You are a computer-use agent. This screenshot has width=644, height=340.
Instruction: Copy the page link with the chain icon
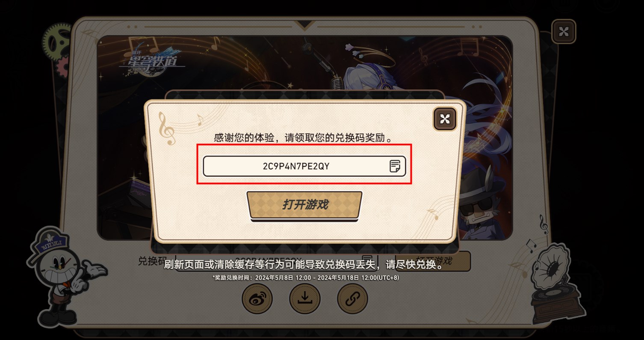point(352,299)
